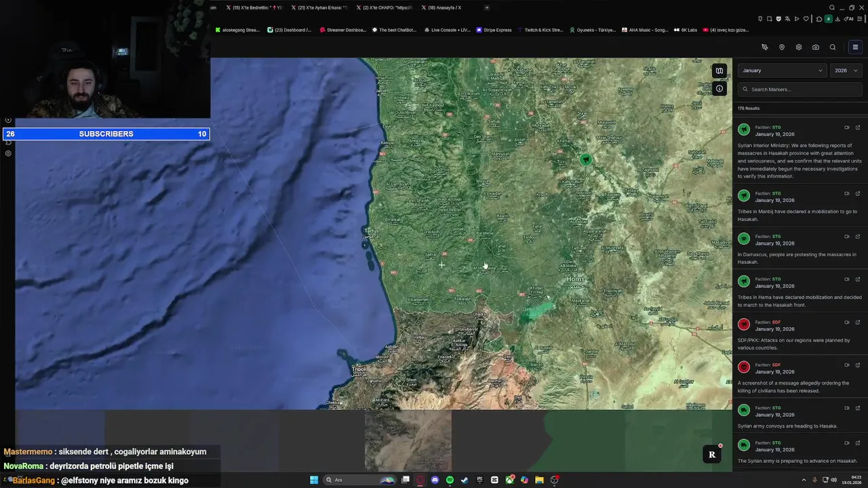Viewport: 868px width, 488px height.
Task: Open video icon on army convoys entry
Action: click(x=847, y=408)
